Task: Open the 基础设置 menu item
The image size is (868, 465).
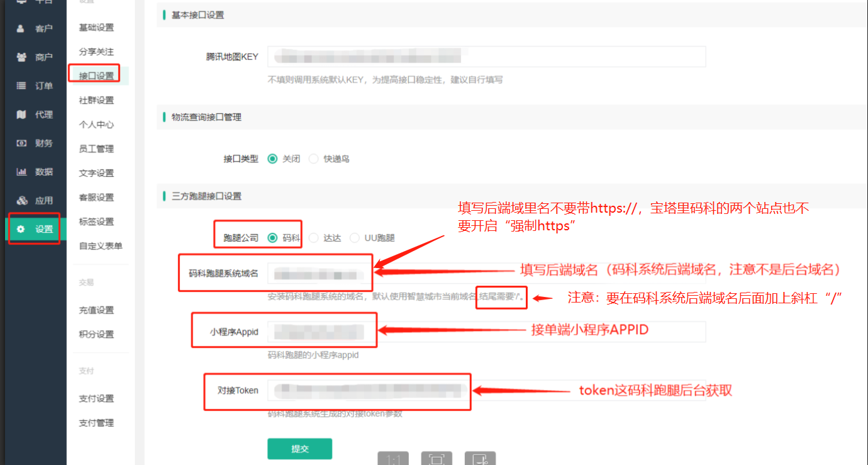Action: (97, 27)
